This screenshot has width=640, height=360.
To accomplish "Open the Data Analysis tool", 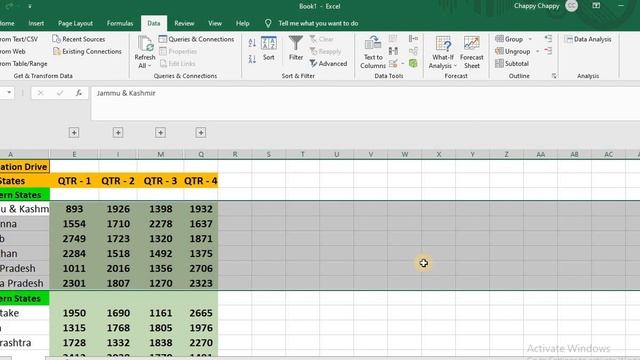I will [588, 39].
